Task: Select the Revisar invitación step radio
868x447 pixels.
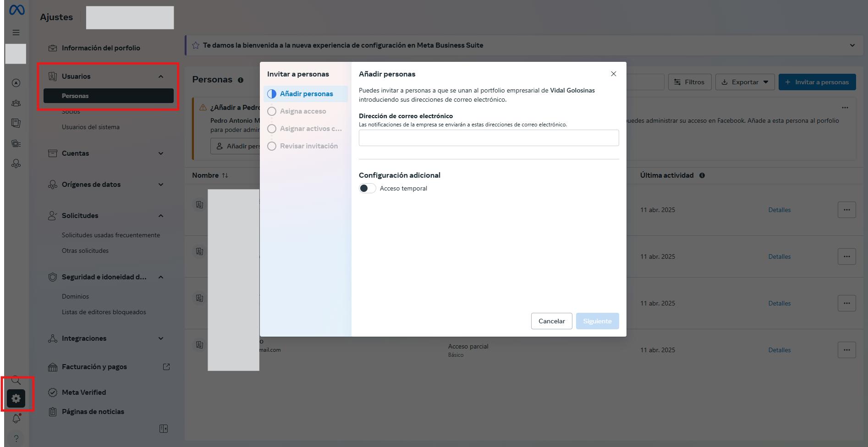Action: tap(272, 146)
